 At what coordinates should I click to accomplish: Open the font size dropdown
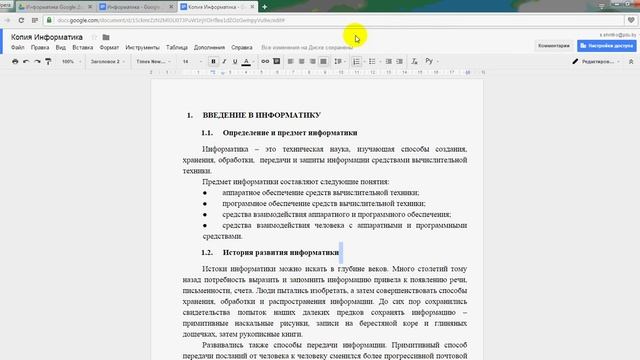[192, 62]
